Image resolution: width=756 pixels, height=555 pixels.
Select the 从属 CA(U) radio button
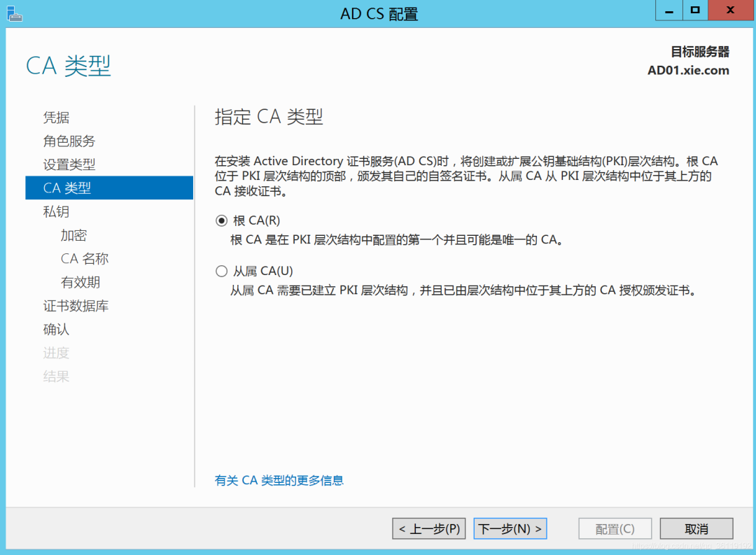(222, 271)
